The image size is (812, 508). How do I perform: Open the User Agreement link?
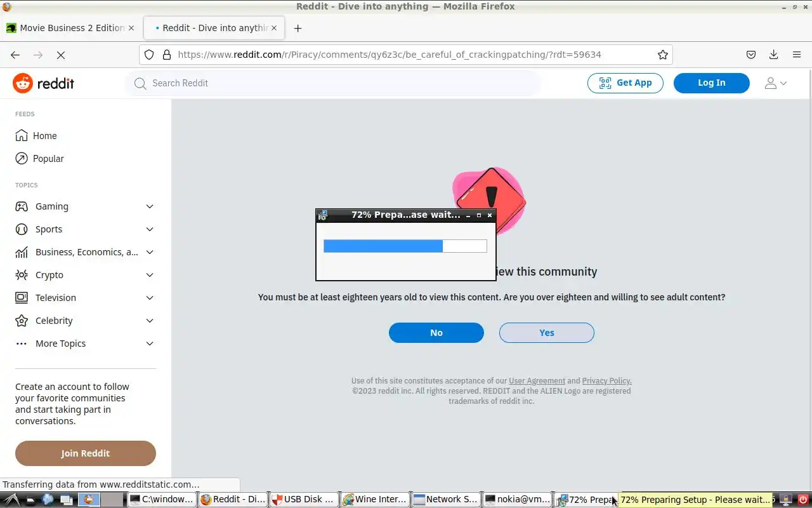coord(537,381)
